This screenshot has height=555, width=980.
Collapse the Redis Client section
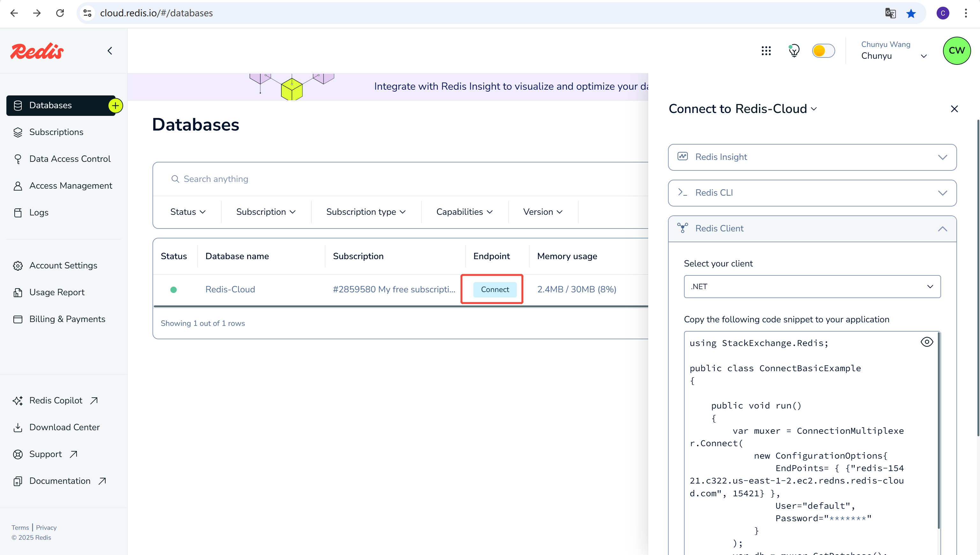pos(812,229)
